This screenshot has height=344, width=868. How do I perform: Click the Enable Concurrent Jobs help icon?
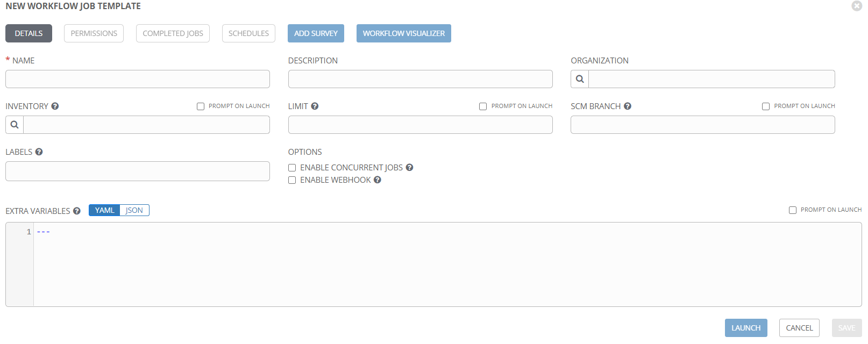409,168
